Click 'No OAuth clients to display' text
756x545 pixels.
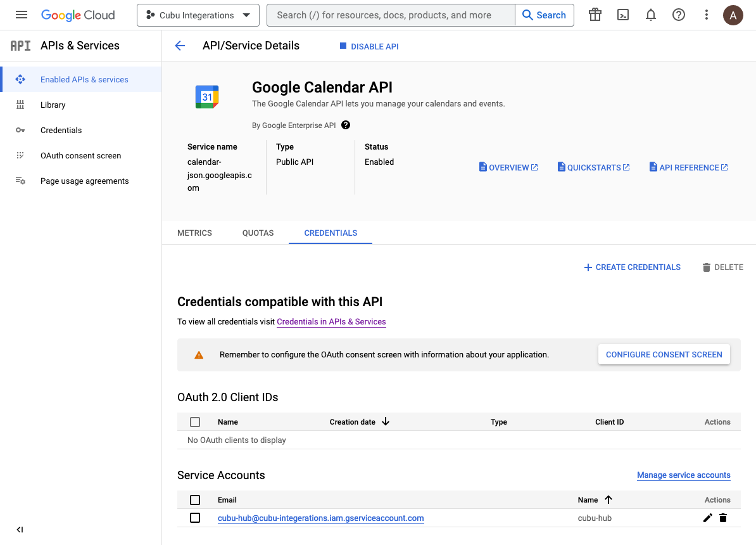point(236,440)
